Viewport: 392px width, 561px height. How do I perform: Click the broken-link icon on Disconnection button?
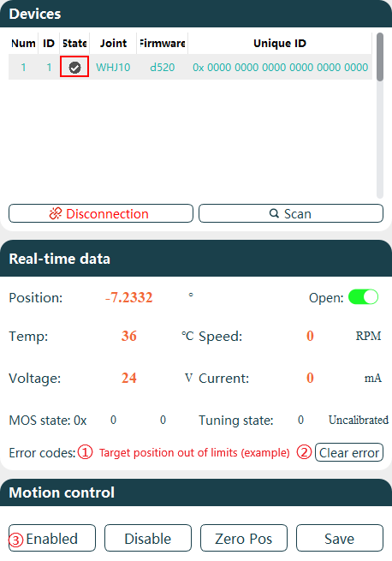click(x=56, y=213)
